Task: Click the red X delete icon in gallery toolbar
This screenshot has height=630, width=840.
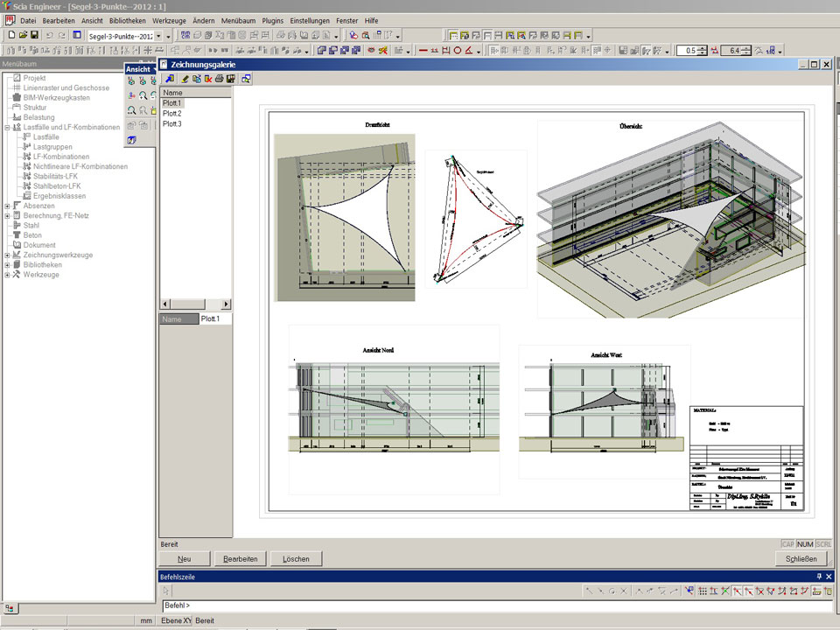Action: (207, 79)
